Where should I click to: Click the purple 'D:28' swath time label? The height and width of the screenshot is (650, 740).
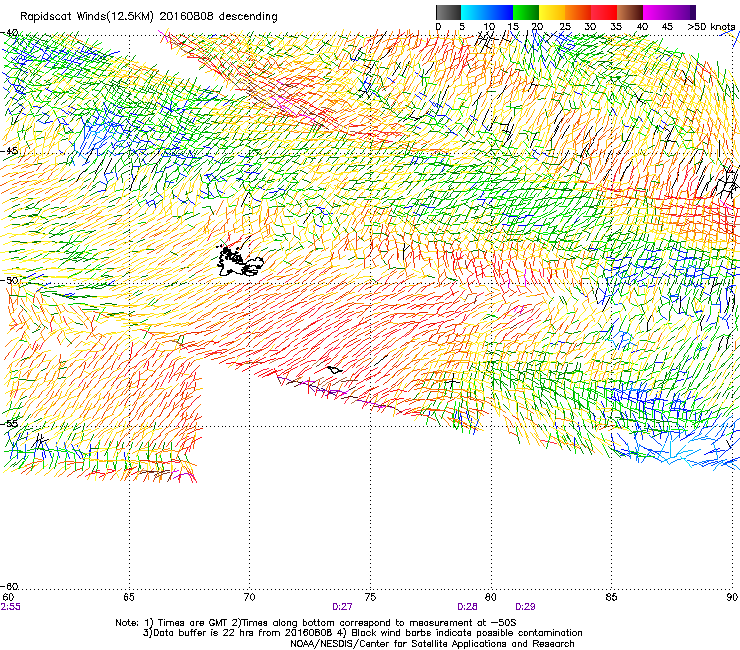pyautogui.click(x=467, y=607)
